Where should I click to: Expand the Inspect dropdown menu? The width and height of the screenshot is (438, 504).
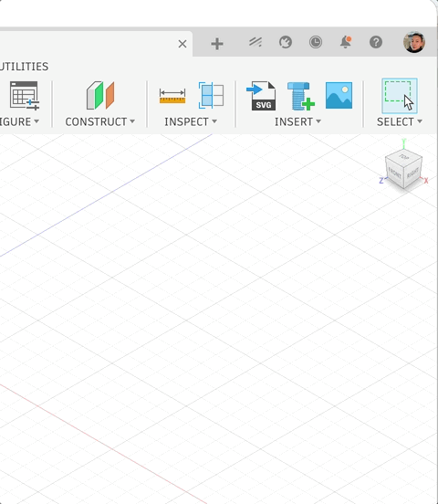(191, 121)
